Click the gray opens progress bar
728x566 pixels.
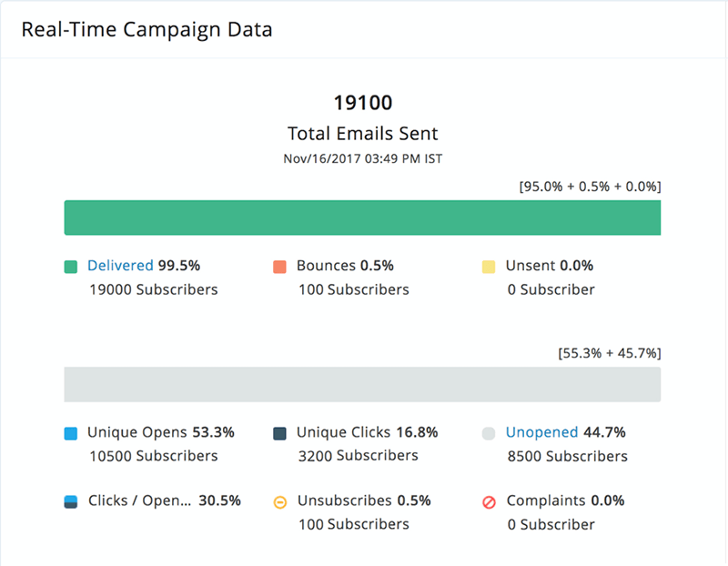[362, 384]
